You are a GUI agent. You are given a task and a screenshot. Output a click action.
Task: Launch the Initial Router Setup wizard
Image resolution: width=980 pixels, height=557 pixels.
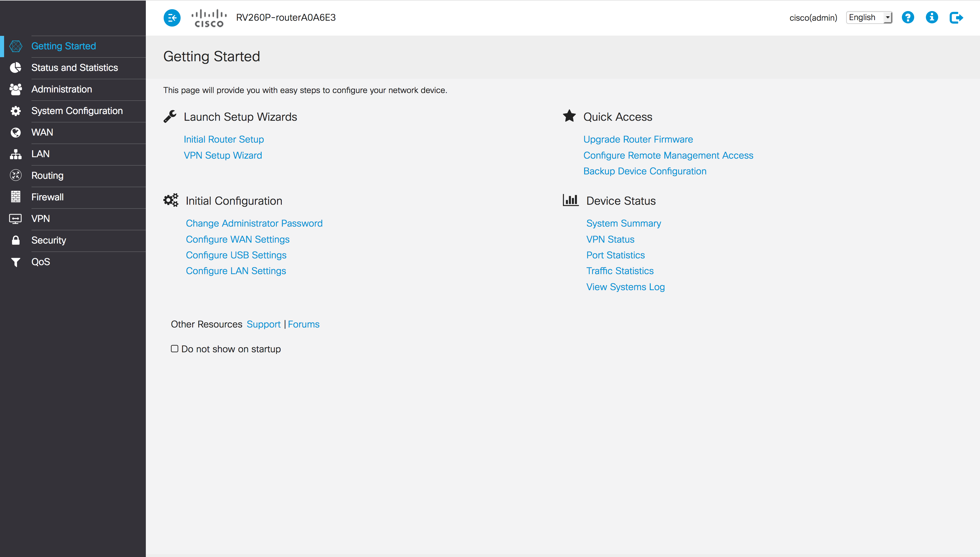223,139
